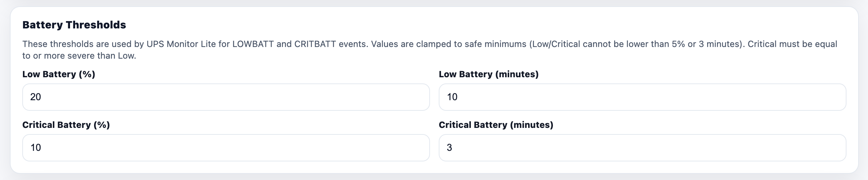Focus the Critical Battery (minutes) input field
The height and width of the screenshot is (180, 868).
(642, 148)
